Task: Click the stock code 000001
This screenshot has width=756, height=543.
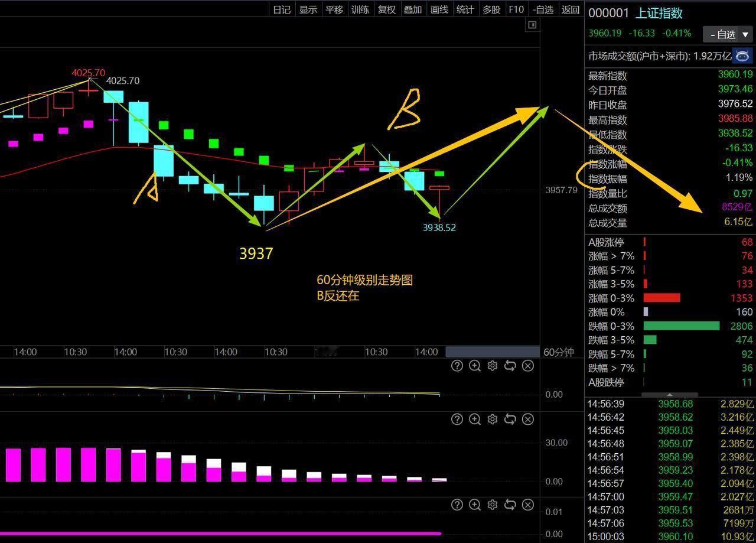Action: pyautogui.click(x=608, y=13)
